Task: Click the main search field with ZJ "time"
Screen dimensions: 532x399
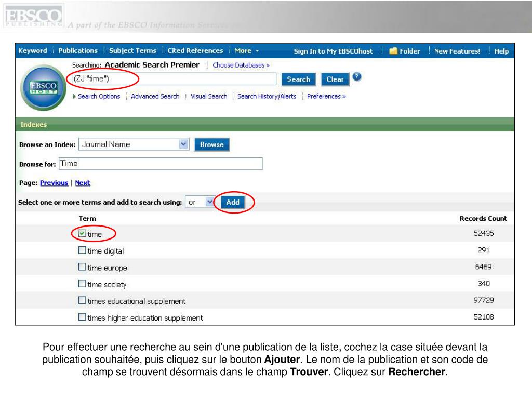Action: [175, 79]
